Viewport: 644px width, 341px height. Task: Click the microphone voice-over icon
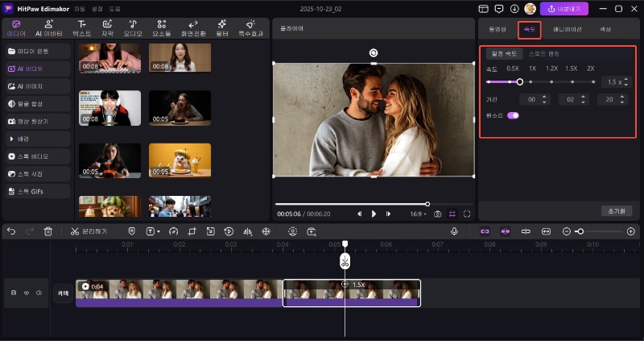pos(455,231)
